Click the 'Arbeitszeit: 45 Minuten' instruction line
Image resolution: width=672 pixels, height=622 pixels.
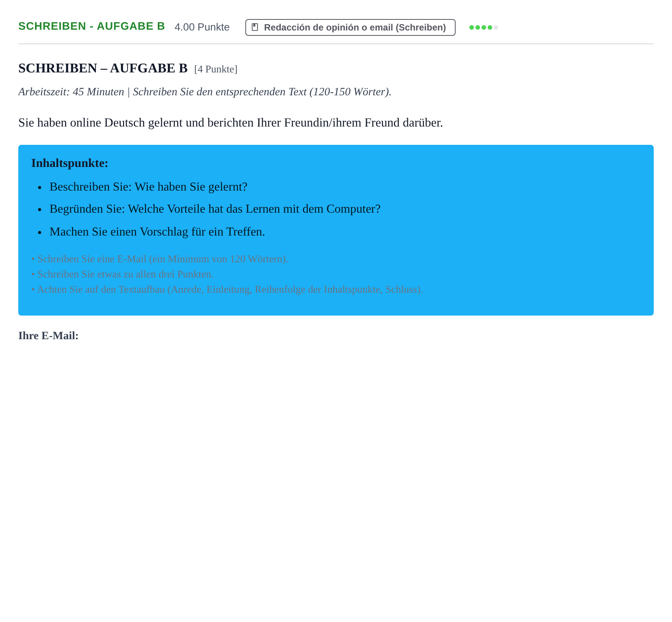click(205, 92)
